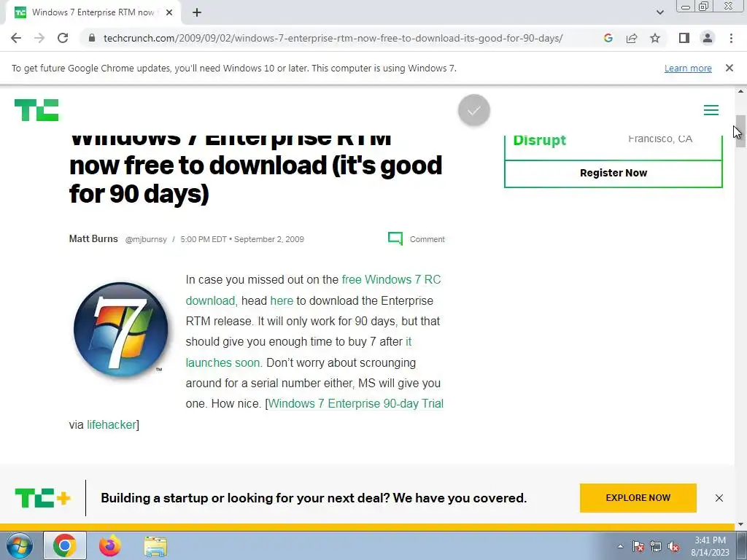This screenshot has width=747, height=560.
Task: Open the @mjburnsy Twitter handle
Action: (146, 239)
